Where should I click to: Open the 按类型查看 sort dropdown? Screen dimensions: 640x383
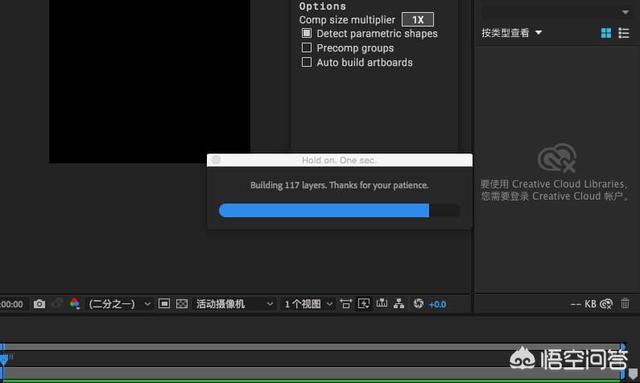[511, 33]
